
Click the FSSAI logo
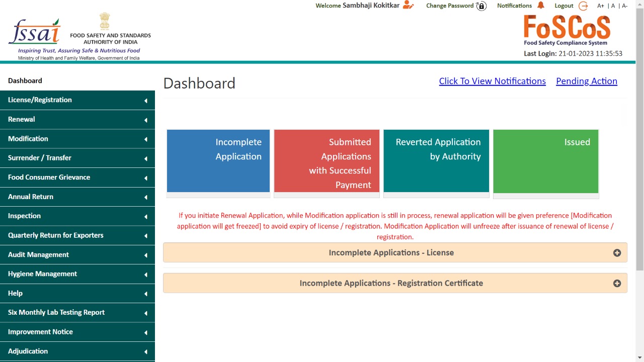(34, 32)
